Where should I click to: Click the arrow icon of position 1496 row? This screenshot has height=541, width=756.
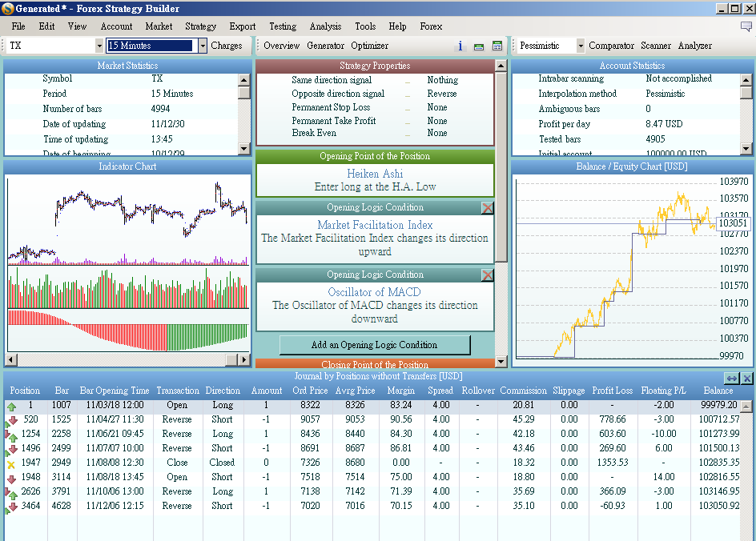pyautogui.click(x=11, y=450)
